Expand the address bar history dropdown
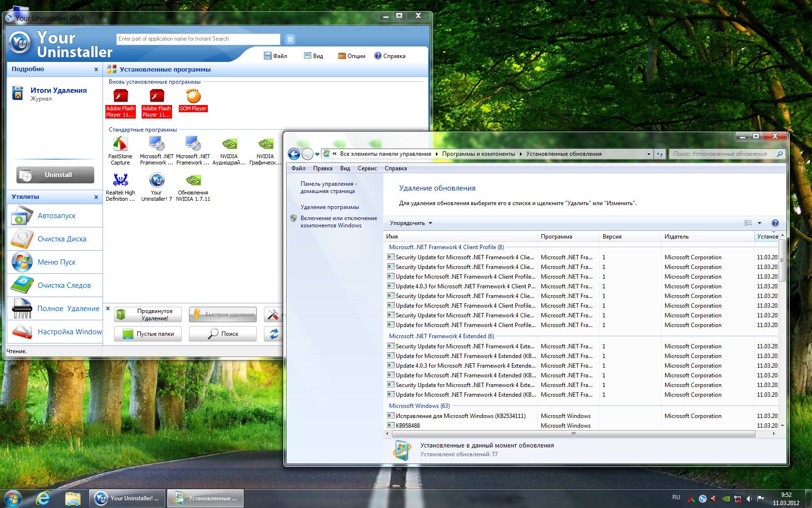The width and height of the screenshot is (812, 508). coord(649,154)
